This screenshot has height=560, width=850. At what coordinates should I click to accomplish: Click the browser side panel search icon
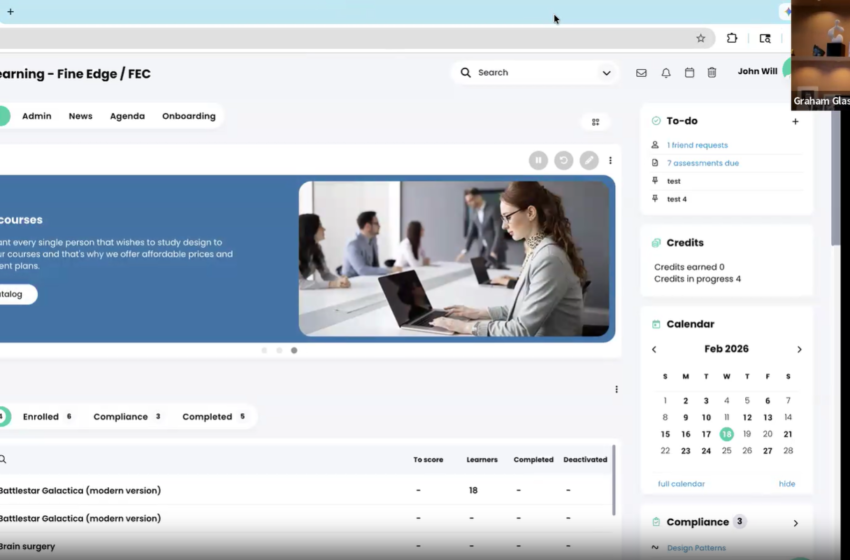pyautogui.click(x=765, y=38)
